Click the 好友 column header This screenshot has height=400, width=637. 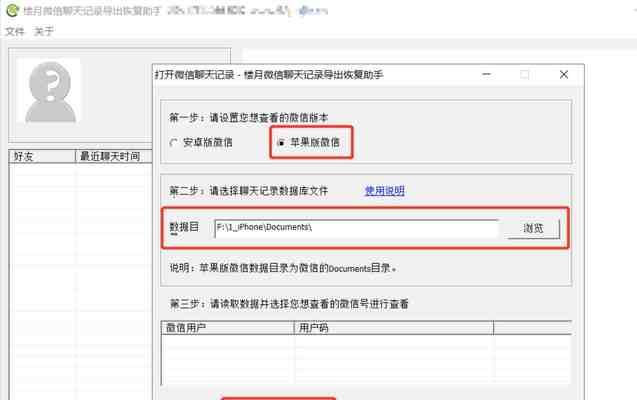pyautogui.click(x=42, y=156)
